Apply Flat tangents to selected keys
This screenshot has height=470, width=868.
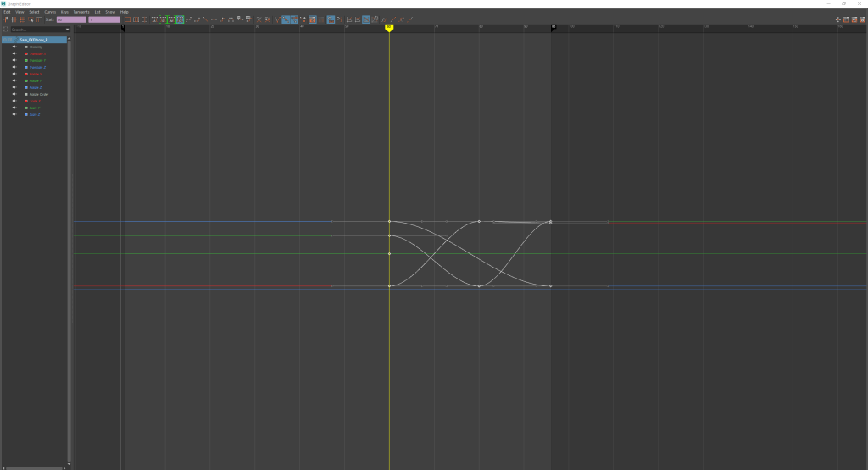click(x=214, y=19)
